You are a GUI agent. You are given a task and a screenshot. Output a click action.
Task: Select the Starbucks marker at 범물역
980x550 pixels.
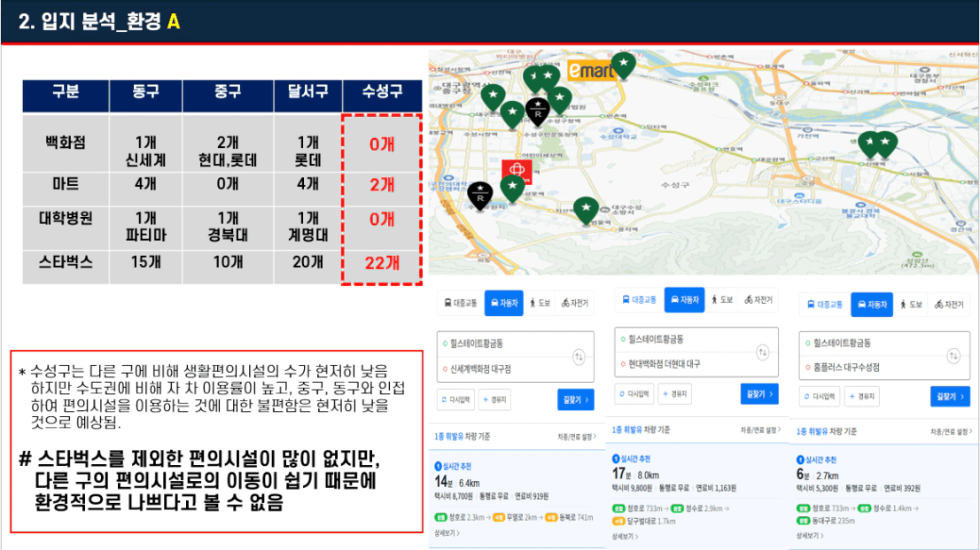(x=586, y=210)
